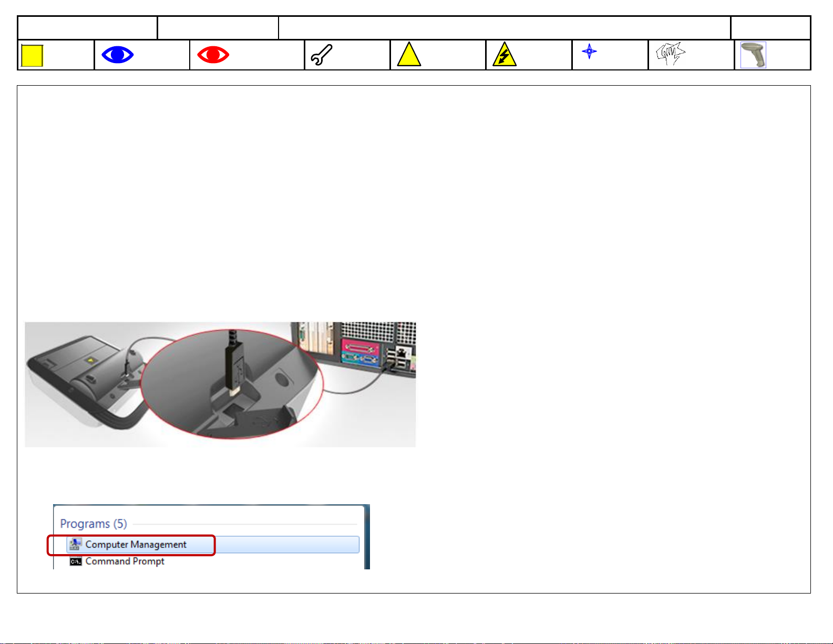Click the barcode scanner gun icon

753,55
